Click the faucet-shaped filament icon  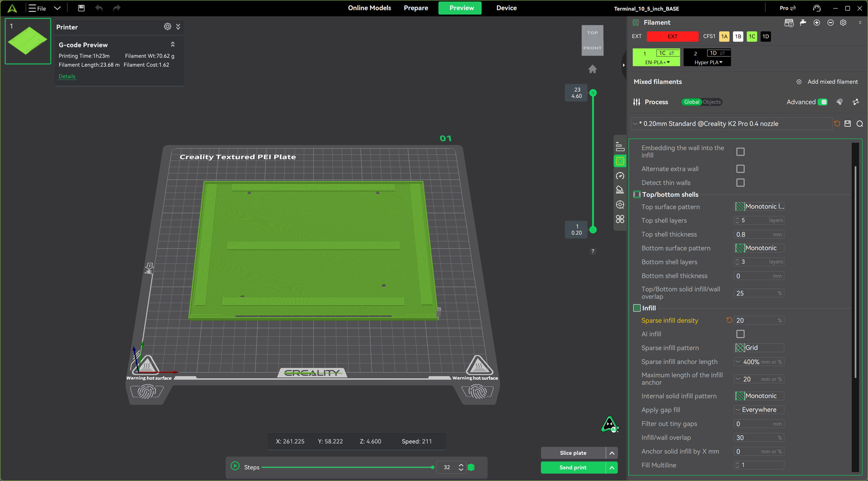tap(803, 23)
